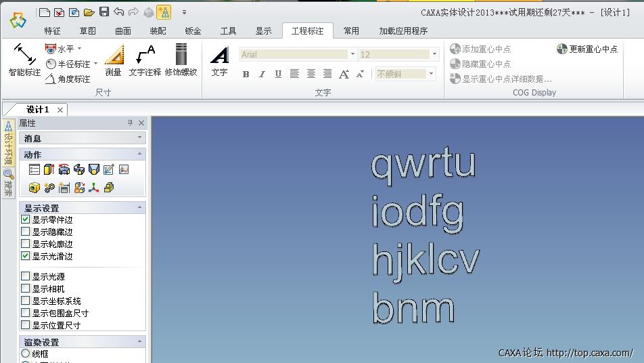Image resolution: width=644 pixels, height=363 pixels.
Task: Switch to the 特征 ribbon tab
Action: tap(52, 31)
